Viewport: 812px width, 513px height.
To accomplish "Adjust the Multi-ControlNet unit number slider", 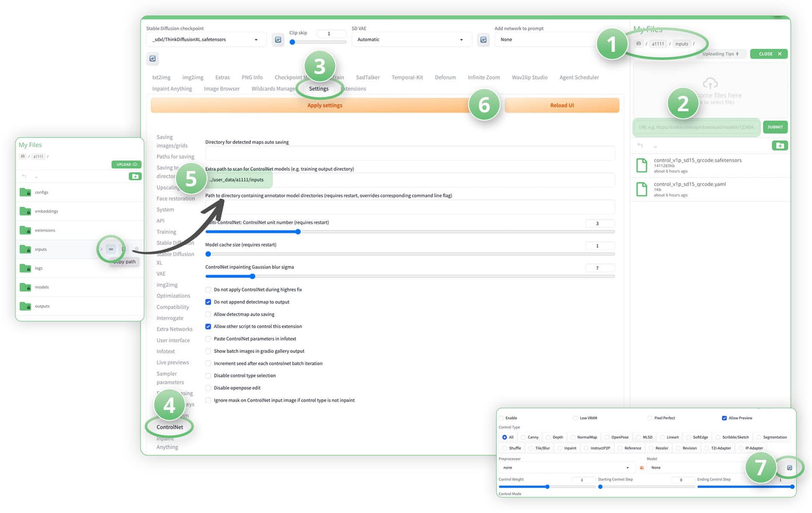I will click(298, 232).
